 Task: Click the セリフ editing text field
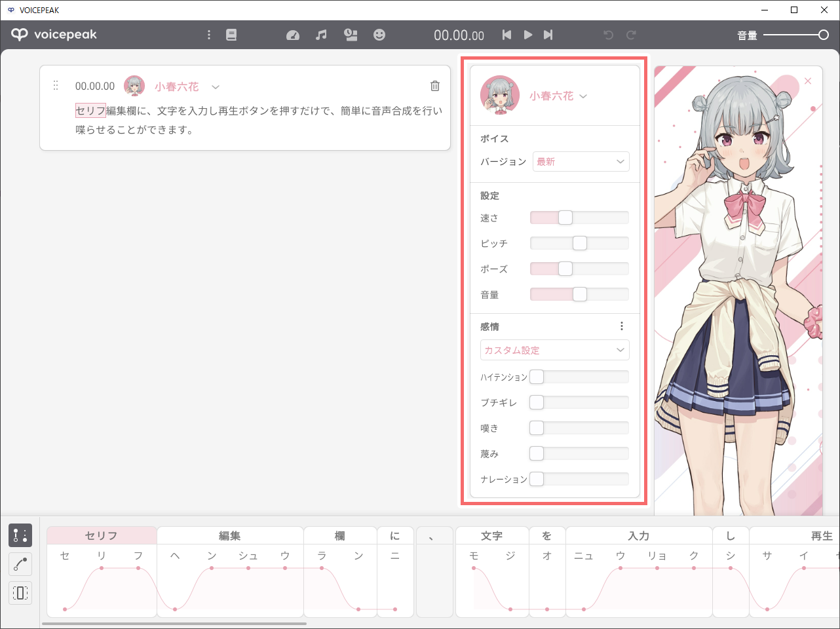(259, 120)
